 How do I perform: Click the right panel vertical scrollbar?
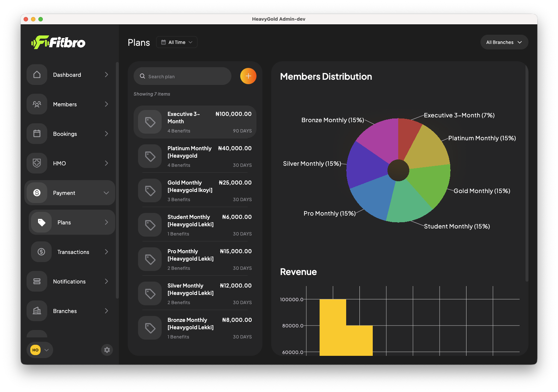point(527,173)
